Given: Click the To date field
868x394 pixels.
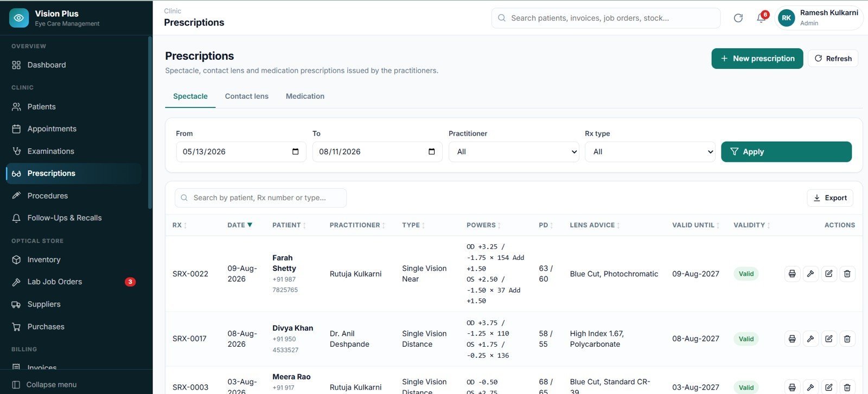Looking at the screenshot, I should coord(377,152).
